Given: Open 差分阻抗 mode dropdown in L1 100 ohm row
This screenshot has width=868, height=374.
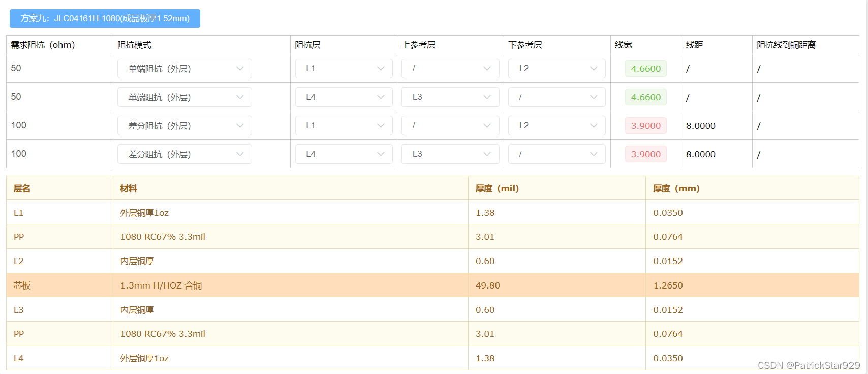Looking at the screenshot, I should click(184, 126).
